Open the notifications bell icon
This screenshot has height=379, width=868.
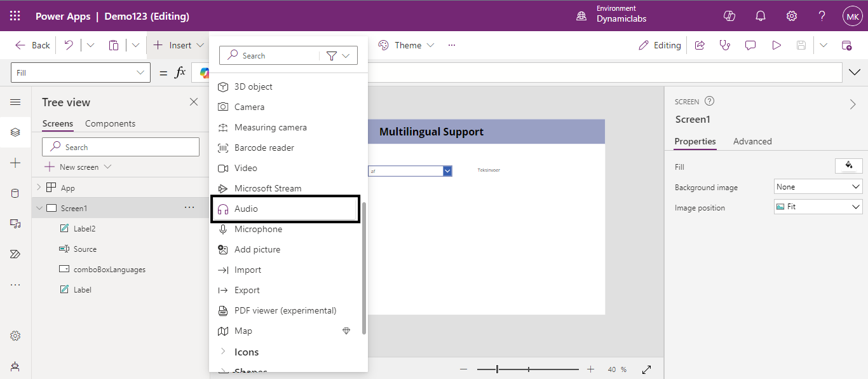(x=761, y=17)
